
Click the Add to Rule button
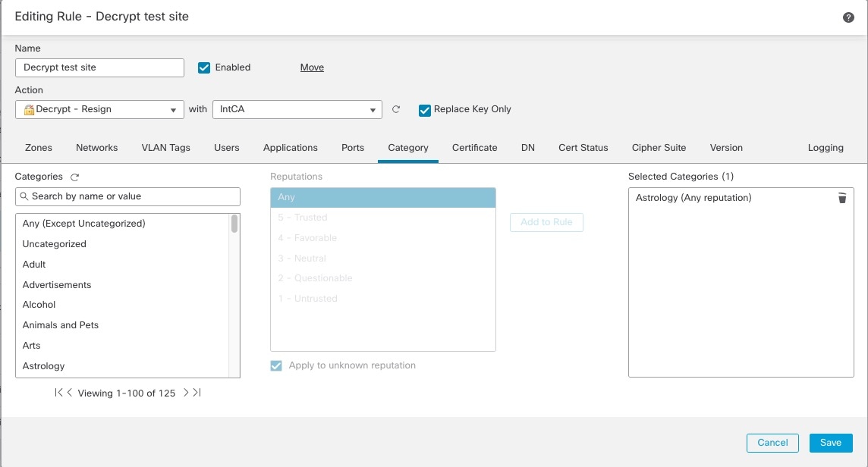pyautogui.click(x=546, y=222)
